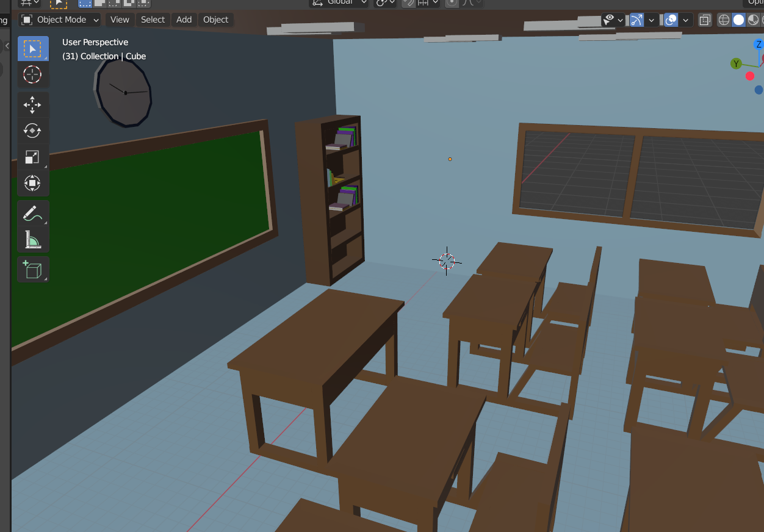Choose the Move tool
The width and height of the screenshot is (764, 532).
pos(32,105)
